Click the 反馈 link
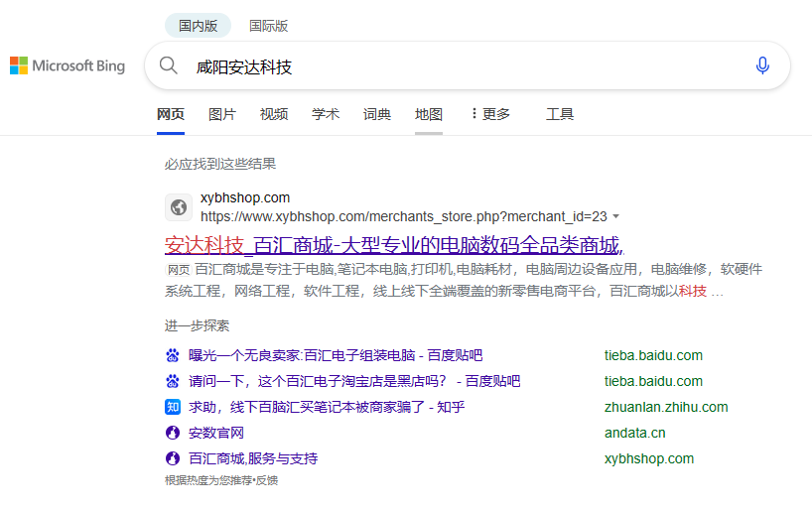 click(x=267, y=480)
